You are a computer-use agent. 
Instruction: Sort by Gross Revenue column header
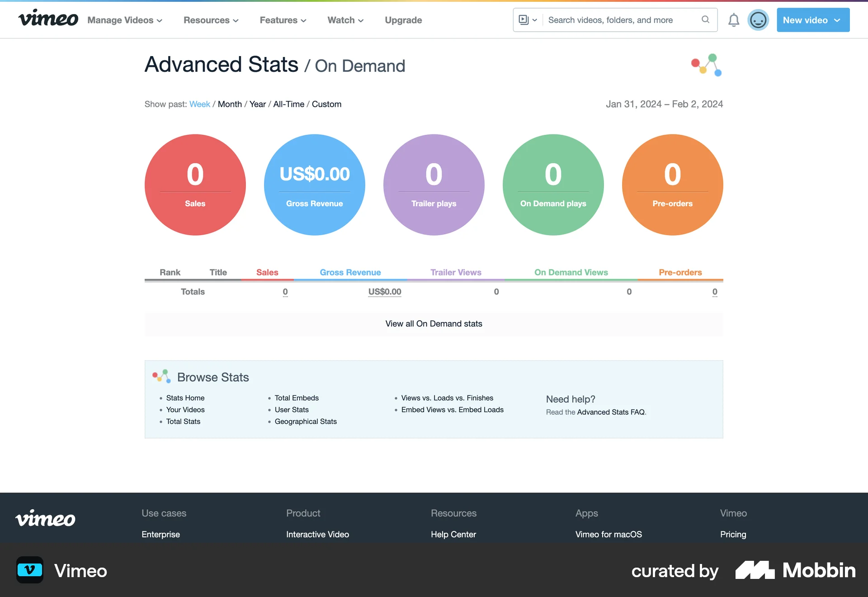[350, 272]
